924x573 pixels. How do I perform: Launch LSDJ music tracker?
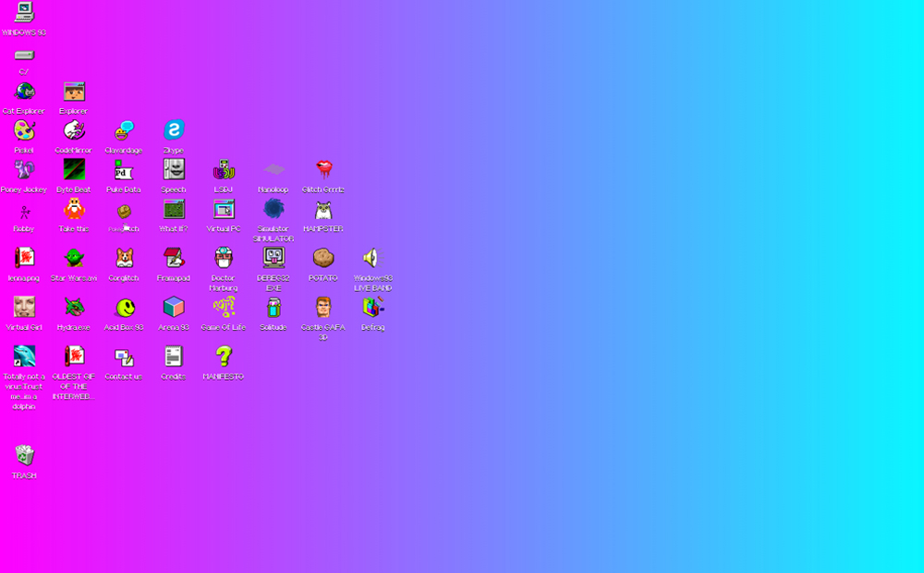click(x=224, y=170)
